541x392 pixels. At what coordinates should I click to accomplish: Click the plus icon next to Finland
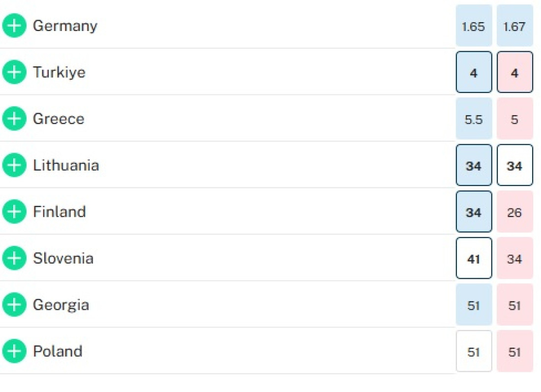(x=14, y=211)
